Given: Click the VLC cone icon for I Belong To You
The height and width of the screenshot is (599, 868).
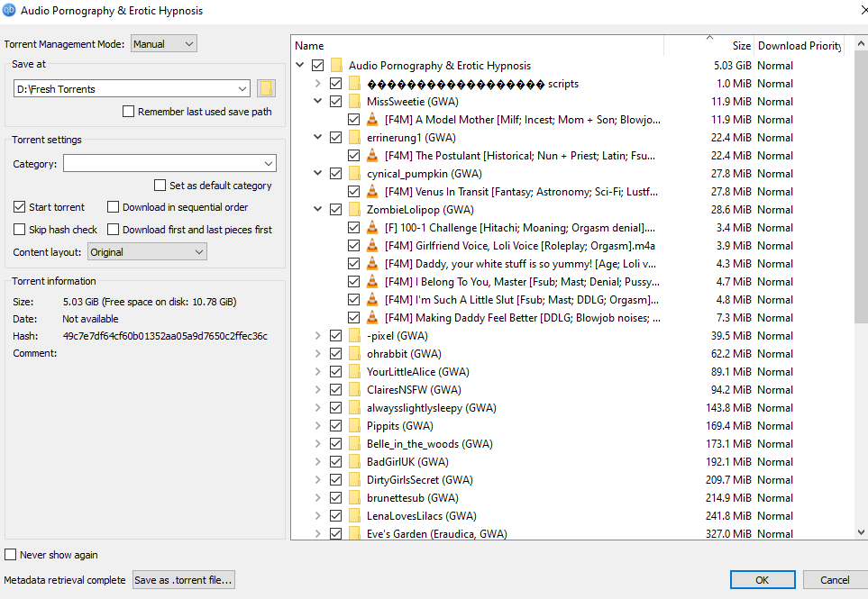Looking at the screenshot, I should point(372,282).
